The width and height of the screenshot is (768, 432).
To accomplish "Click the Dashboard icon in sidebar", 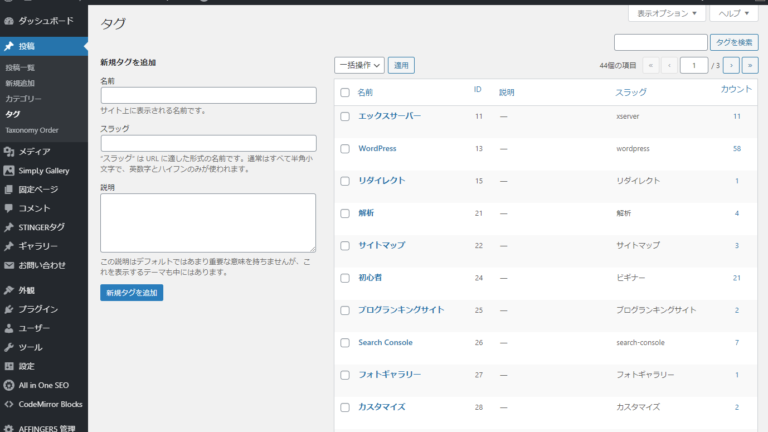I will (9, 19).
